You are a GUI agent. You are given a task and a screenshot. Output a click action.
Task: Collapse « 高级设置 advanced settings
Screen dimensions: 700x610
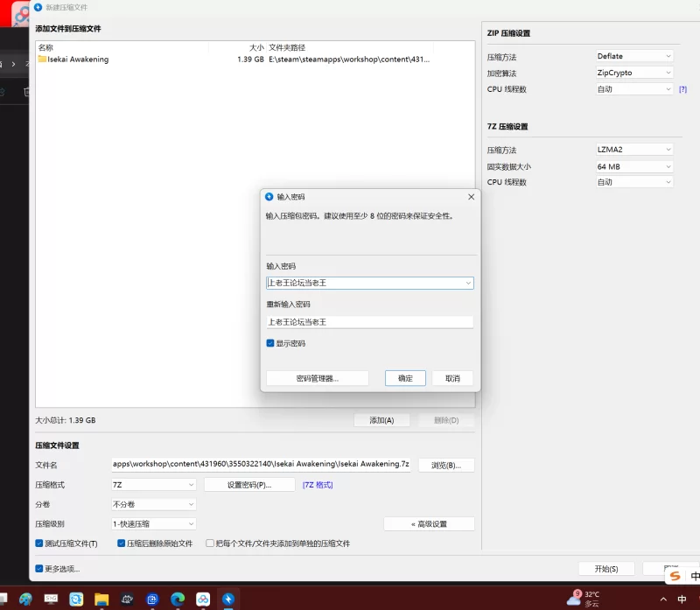coord(429,524)
